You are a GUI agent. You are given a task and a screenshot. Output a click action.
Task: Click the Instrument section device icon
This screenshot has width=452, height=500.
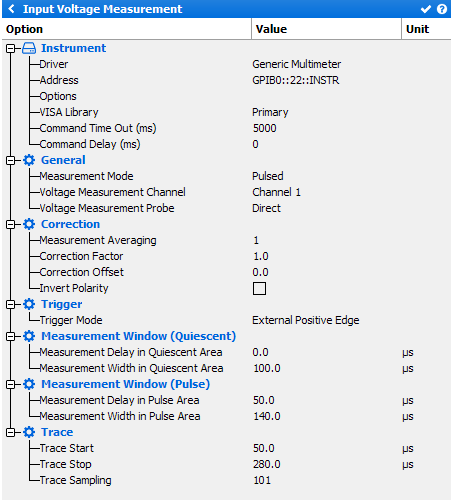[29, 48]
